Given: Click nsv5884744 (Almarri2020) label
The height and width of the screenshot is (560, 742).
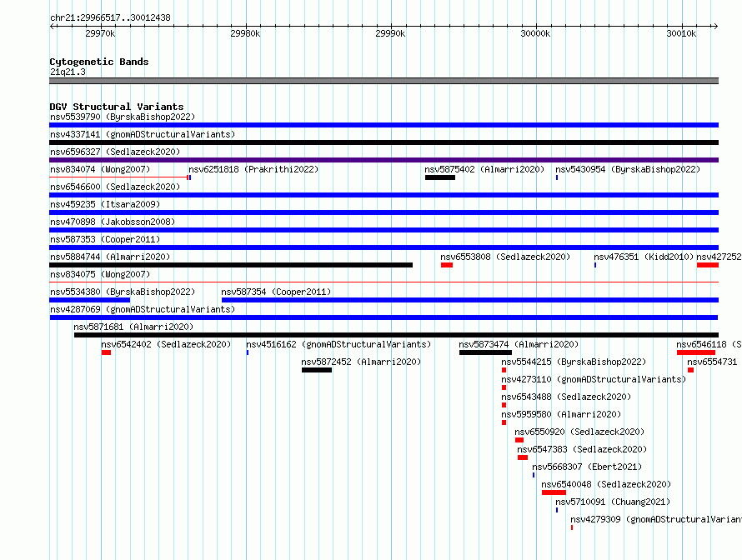Looking at the screenshot, I should click(x=110, y=257).
